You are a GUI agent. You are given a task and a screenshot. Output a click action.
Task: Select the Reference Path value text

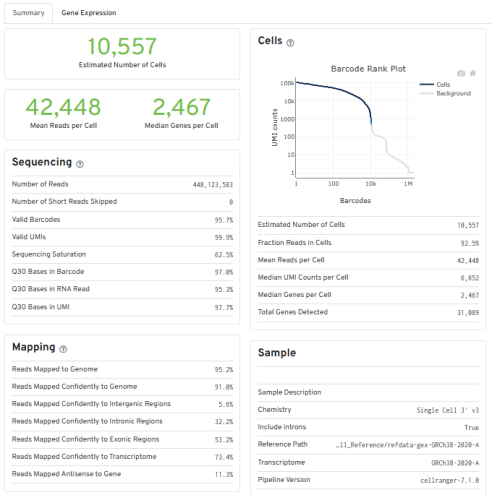tap(407, 445)
